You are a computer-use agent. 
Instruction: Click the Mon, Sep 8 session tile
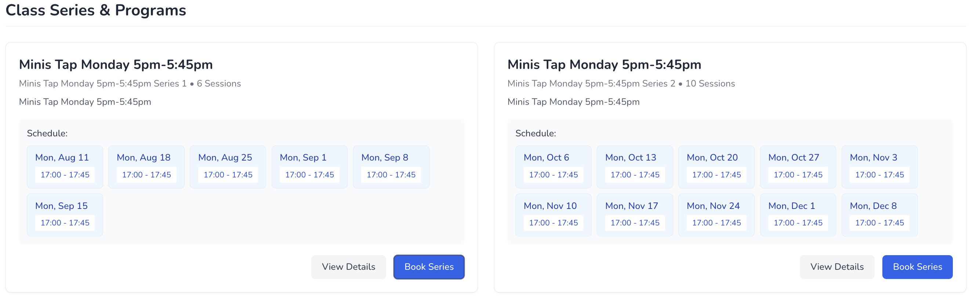pyautogui.click(x=391, y=167)
